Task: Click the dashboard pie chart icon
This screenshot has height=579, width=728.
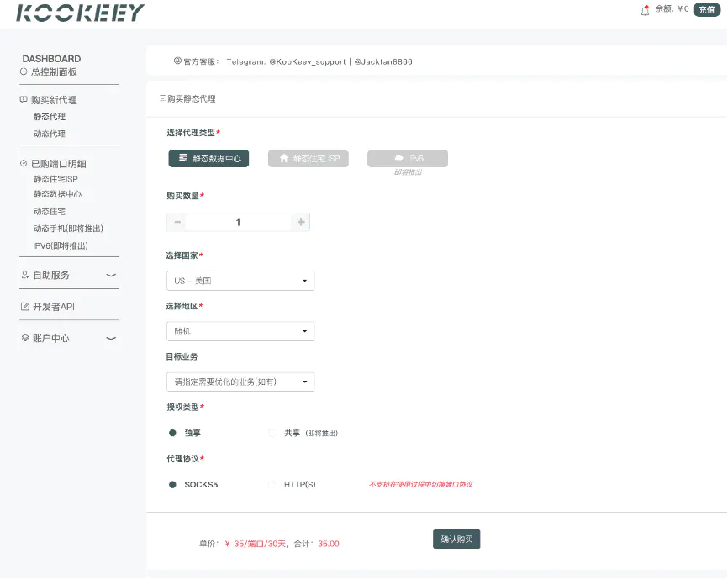Action: 24,71
